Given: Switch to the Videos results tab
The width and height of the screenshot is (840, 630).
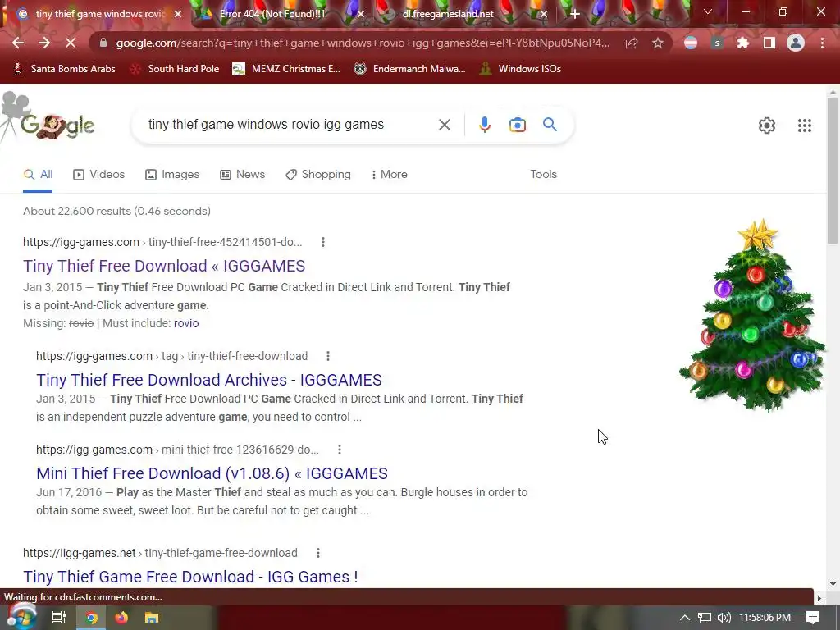Looking at the screenshot, I should [98, 175].
